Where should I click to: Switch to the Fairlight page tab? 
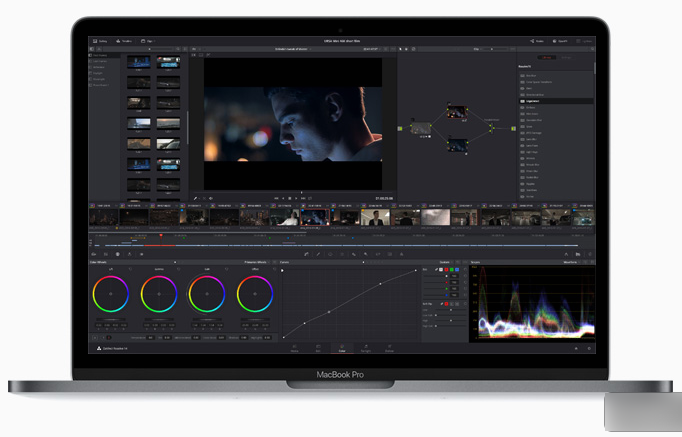click(x=366, y=348)
